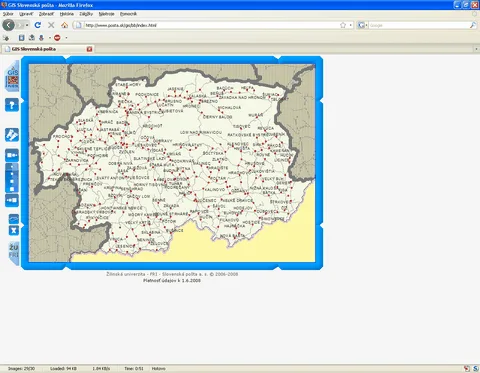Click the zoom in map button
Viewport: 480px width, 373px height.
click(12, 200)
